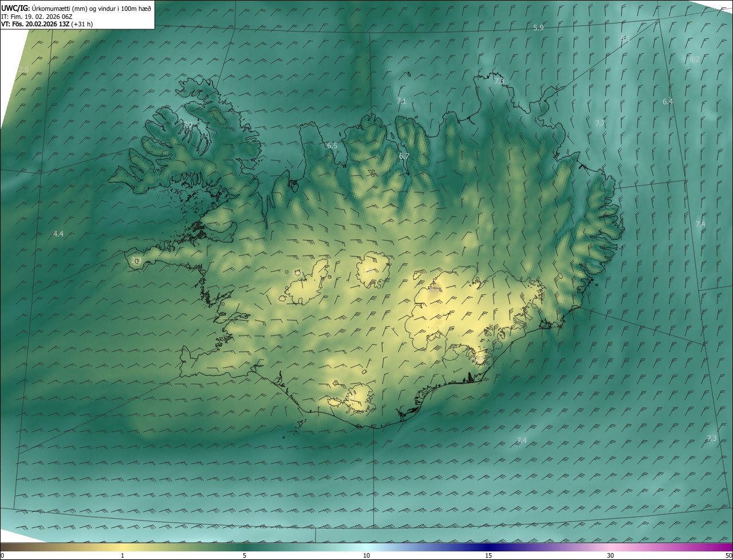Click the 6.7 value label on the map
The image size is (733, 560).
[x=404, y=156]
